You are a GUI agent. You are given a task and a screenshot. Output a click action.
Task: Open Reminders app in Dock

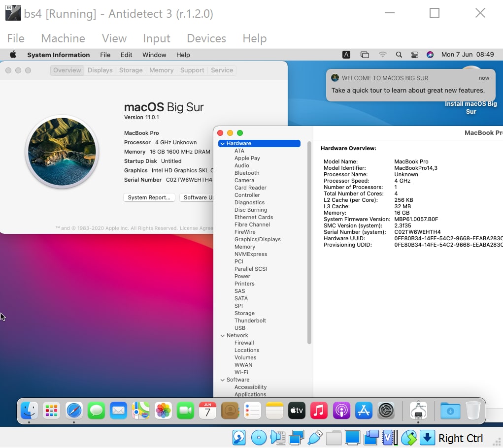coord(252,410)
